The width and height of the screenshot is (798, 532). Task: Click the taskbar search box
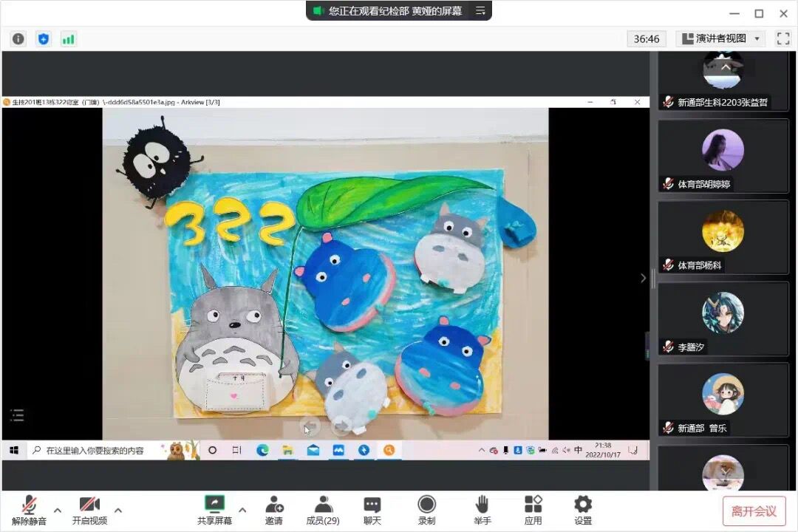[113, 451]
